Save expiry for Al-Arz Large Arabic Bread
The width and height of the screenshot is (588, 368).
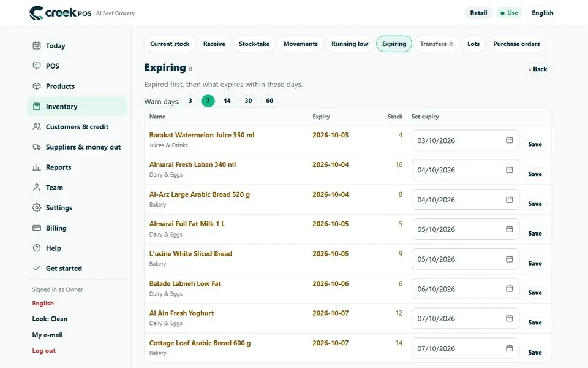tap(535, 204)
